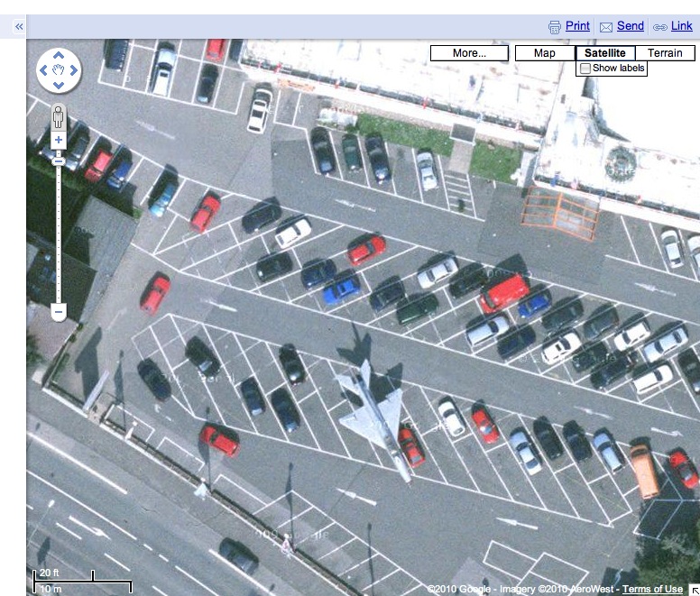
Task: Enable the Show labels checkbox
Action: coord(585,69)
